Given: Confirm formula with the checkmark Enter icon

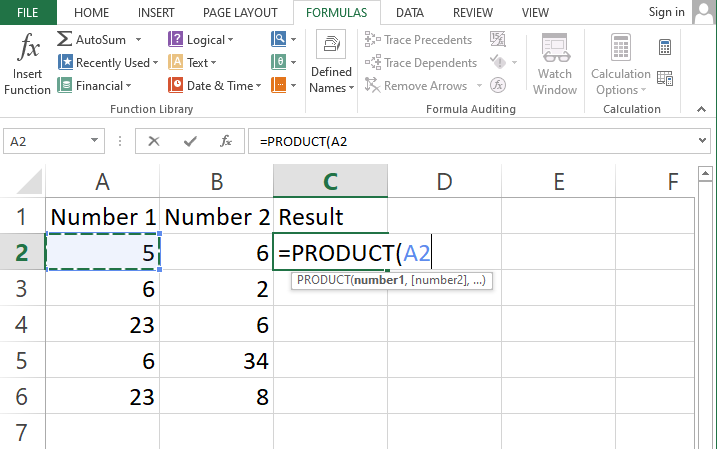Looking at the screenshot, I should coord(190,141).
